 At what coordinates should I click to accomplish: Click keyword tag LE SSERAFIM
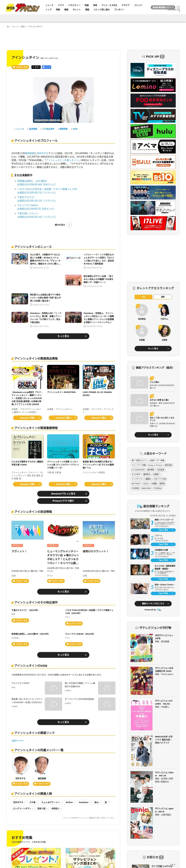138,470
